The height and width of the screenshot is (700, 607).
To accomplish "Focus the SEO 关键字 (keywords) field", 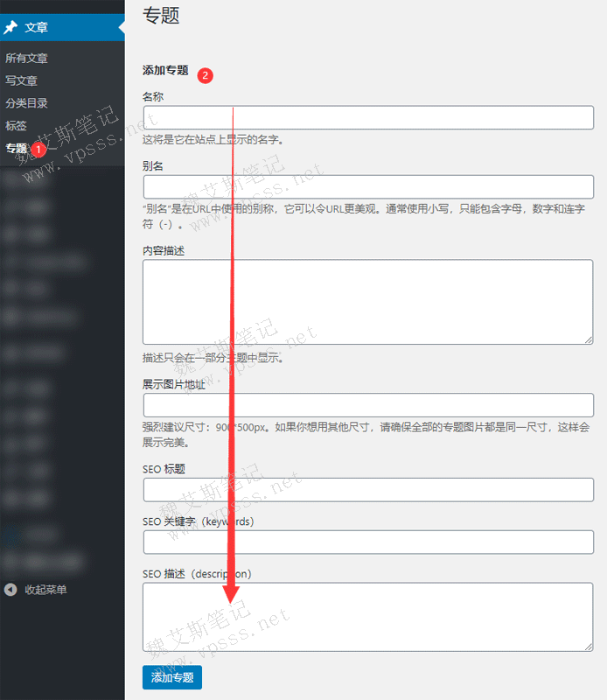I will pyautogui.click(x=367, y=542).
